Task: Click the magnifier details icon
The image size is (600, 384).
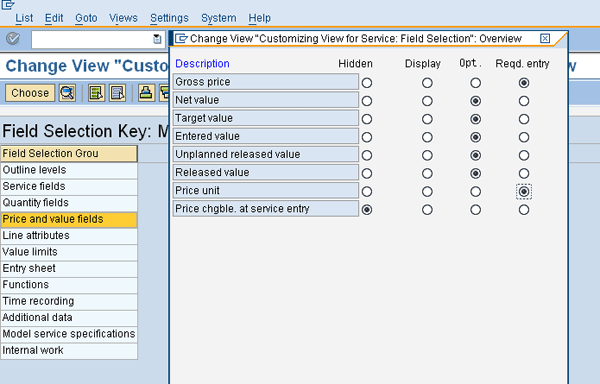Action: 67,93
